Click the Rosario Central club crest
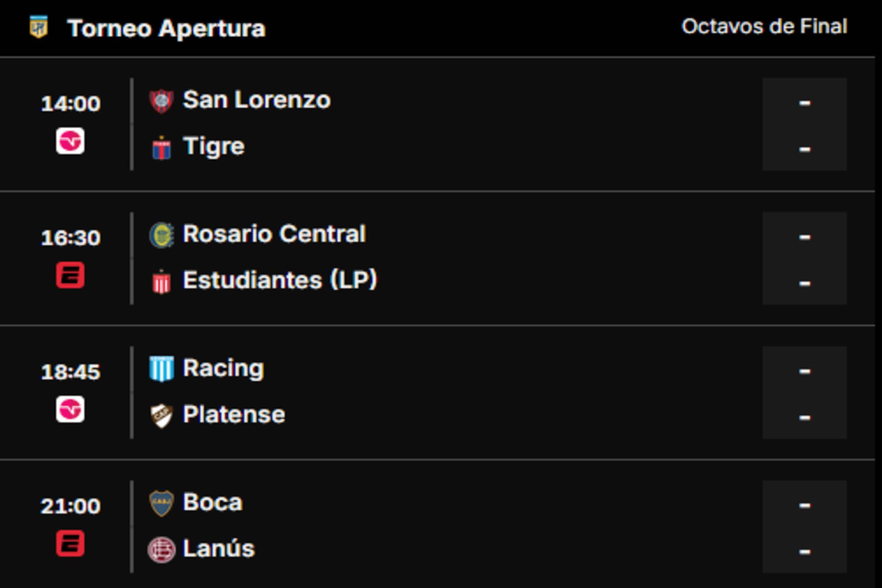Screen dimensions: 882x588 [x=161, y=235]
